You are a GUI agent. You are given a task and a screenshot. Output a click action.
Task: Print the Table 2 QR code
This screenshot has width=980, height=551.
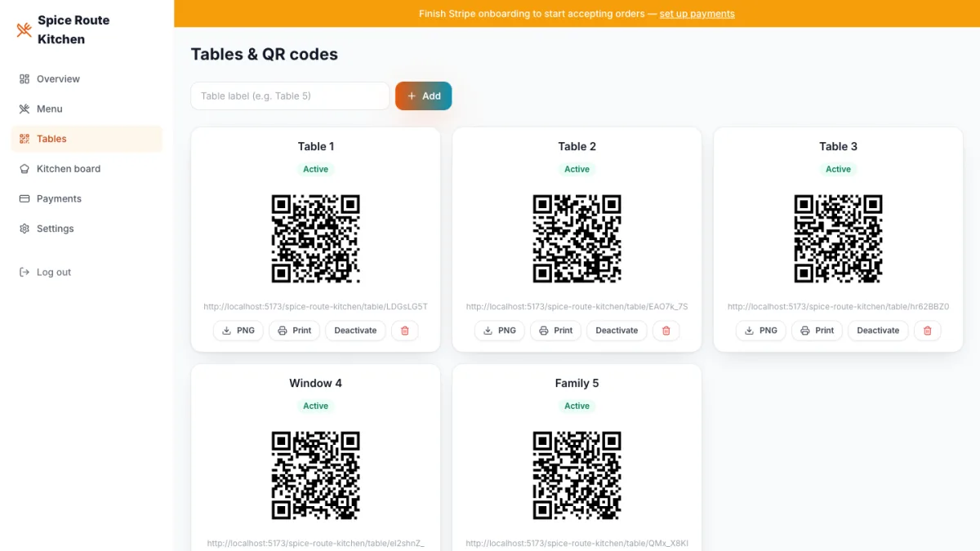(x=556, y=331)
